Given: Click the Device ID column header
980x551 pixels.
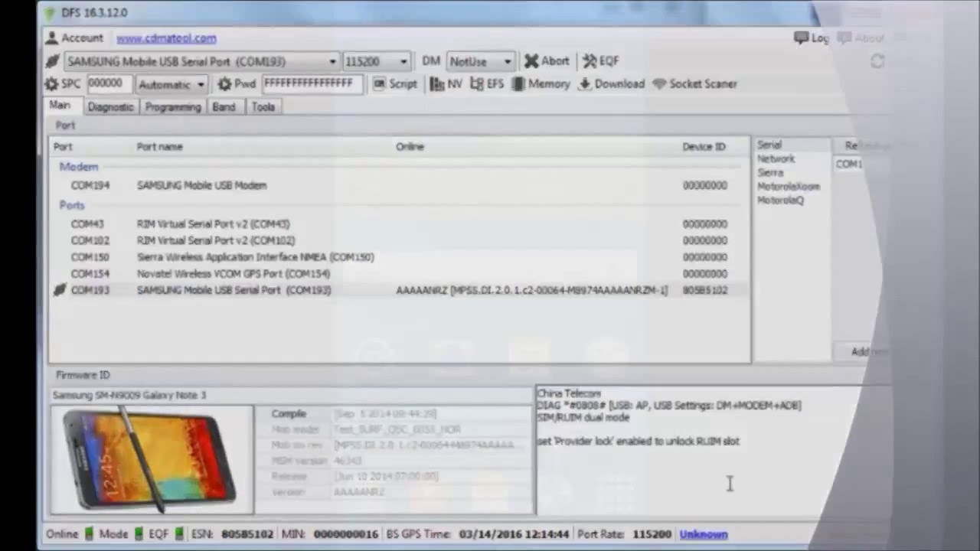Looking at the screenshot, I should (x=704, y=146).
